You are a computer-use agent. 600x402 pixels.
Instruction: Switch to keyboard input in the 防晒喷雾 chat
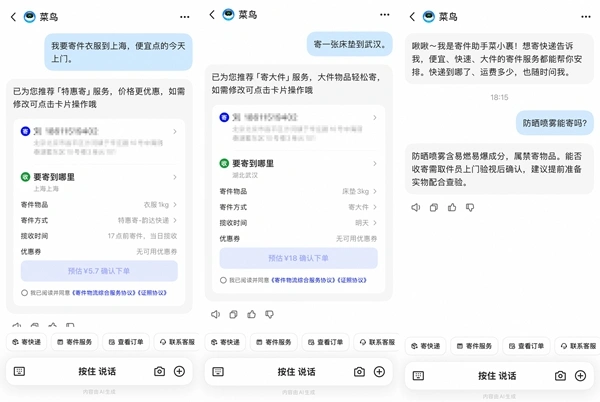418,376
